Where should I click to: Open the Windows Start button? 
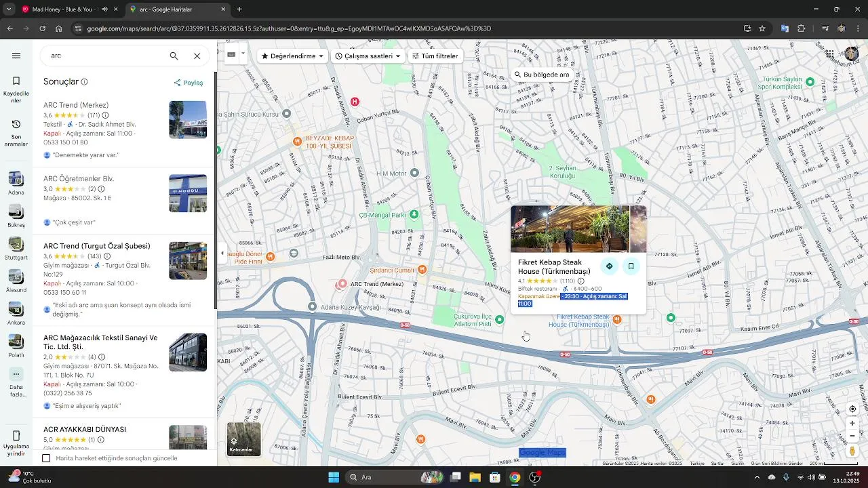(x=334, y=477)
